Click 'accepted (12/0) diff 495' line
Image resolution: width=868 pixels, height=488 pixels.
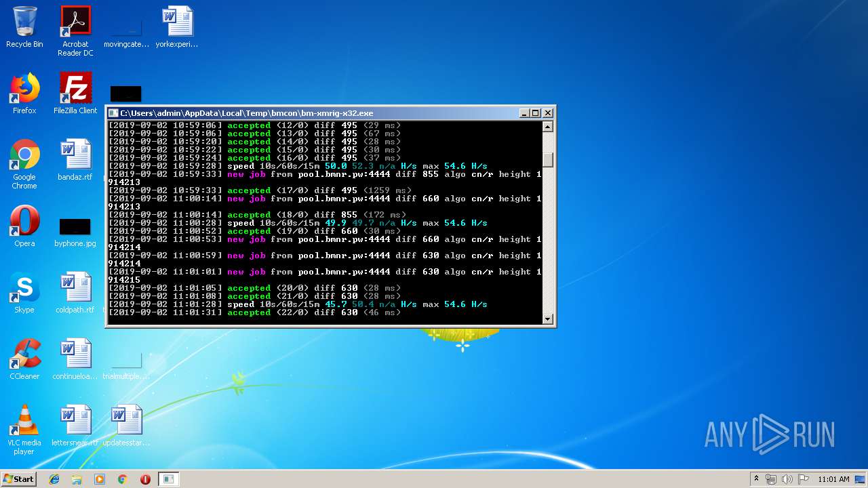pyautogui.click(x=254, y=125)
